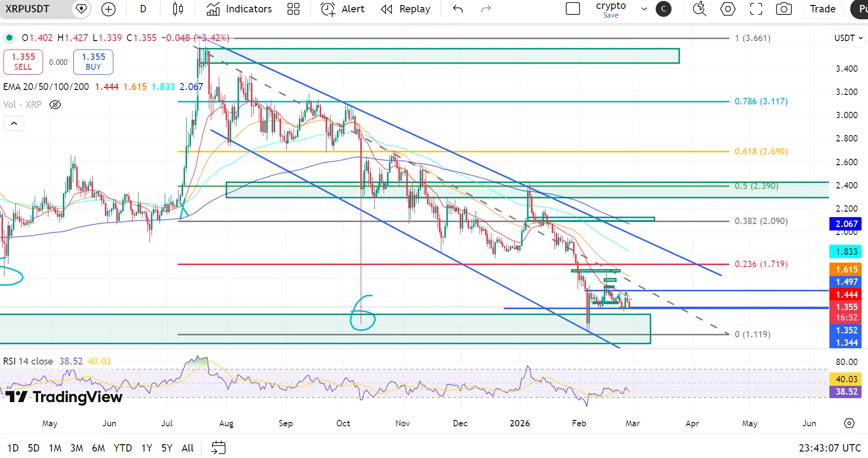Click the 0.786 (3.117) Fibonacci label

click(761, 101)
